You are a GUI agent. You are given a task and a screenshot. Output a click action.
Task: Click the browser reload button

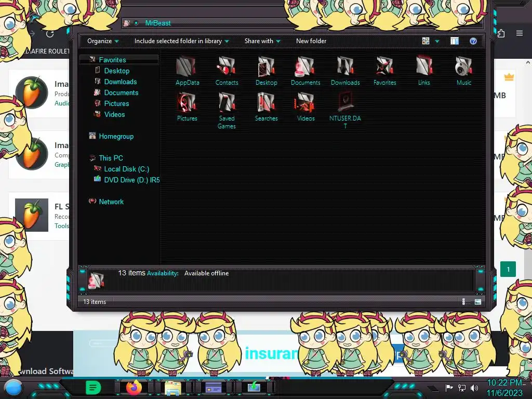coord(50,34)
